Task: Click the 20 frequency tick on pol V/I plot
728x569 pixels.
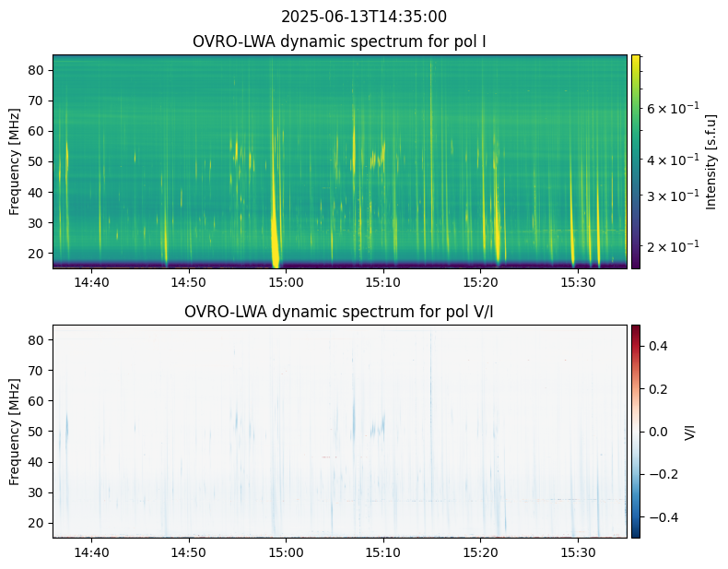Action: (38, 523)
